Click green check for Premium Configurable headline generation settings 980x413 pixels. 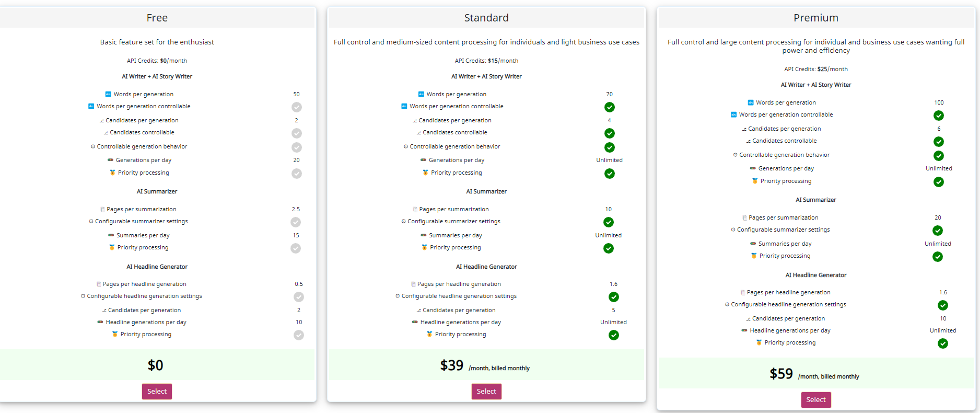pos(943,305)
